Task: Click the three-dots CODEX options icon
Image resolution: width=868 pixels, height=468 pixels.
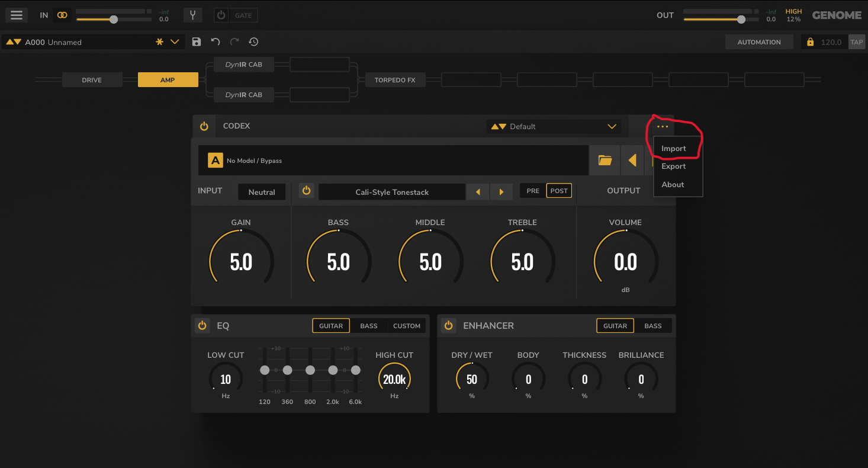Action: [x=663, y=126]
